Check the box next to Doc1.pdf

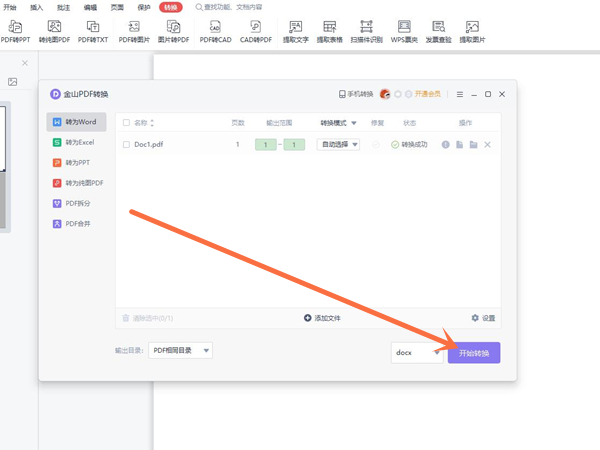click(126, 145)
